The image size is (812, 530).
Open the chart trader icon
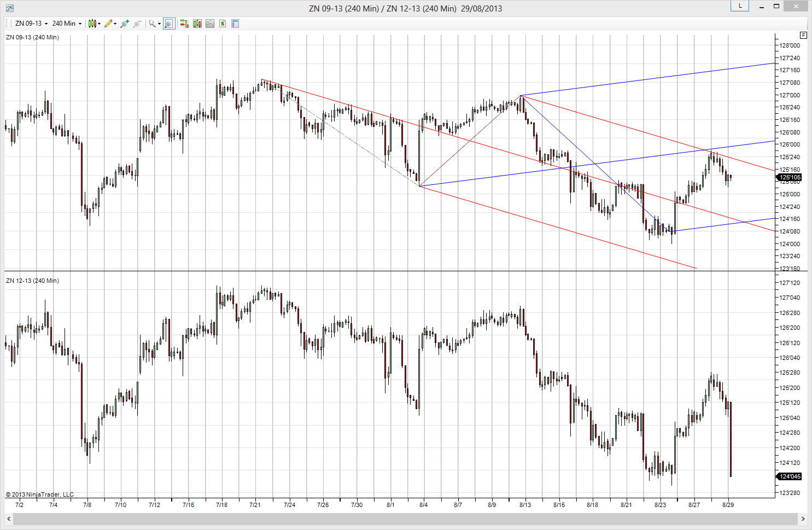click(x=184, y=24)
